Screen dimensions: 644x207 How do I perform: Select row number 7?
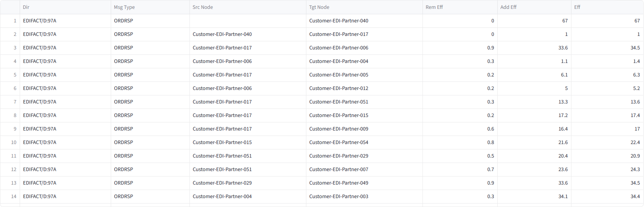[15, 102]
